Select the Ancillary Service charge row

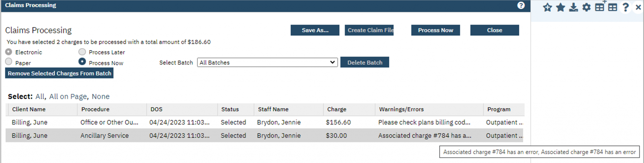(x=104, y=136)
